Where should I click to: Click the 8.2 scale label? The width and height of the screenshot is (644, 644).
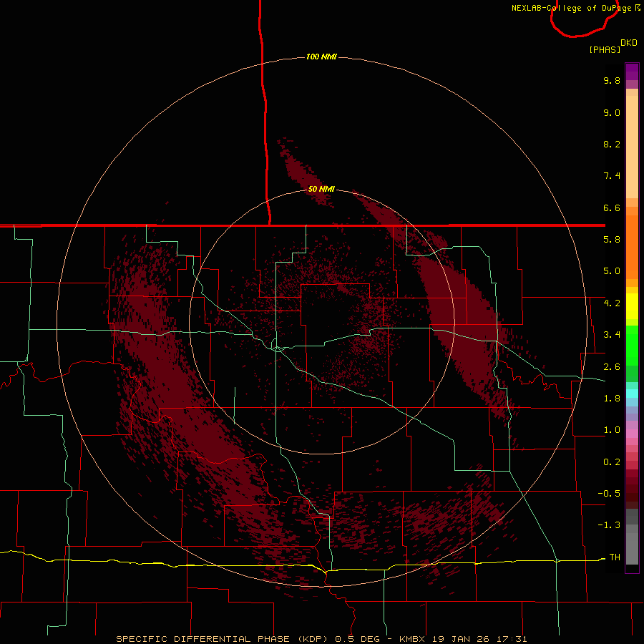612,144
